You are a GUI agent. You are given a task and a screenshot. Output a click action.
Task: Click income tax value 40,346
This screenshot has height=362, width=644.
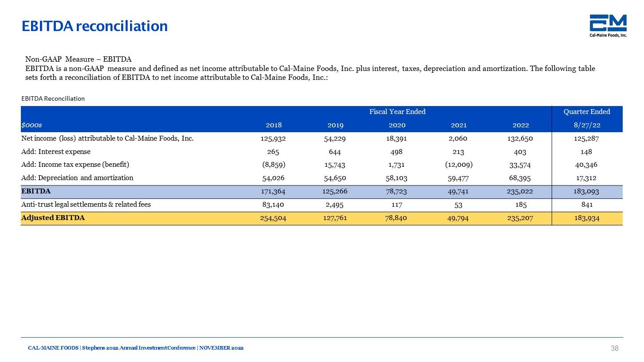click(586, 165)
